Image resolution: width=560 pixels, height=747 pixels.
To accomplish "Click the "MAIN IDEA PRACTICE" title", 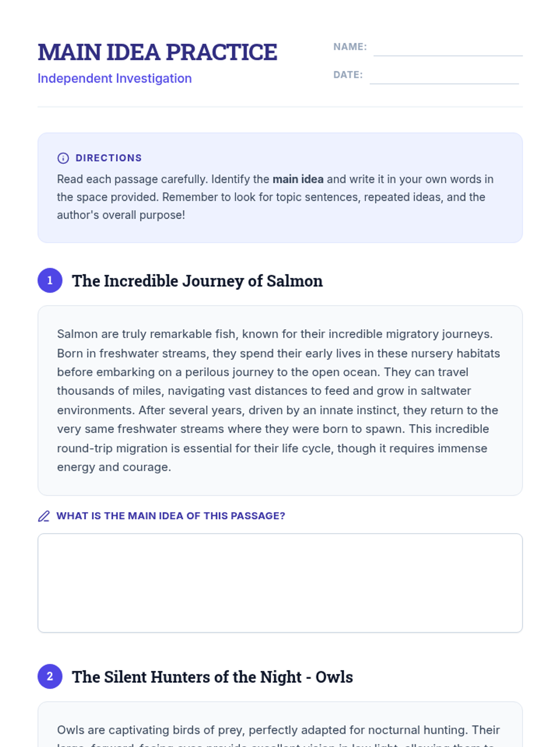I will tap(157, 52).
